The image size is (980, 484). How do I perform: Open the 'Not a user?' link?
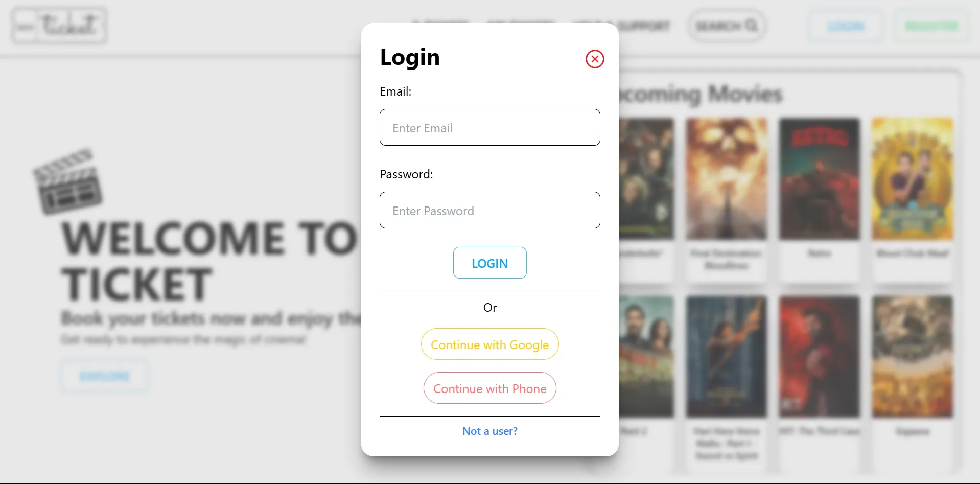click(x=489, y=431)
